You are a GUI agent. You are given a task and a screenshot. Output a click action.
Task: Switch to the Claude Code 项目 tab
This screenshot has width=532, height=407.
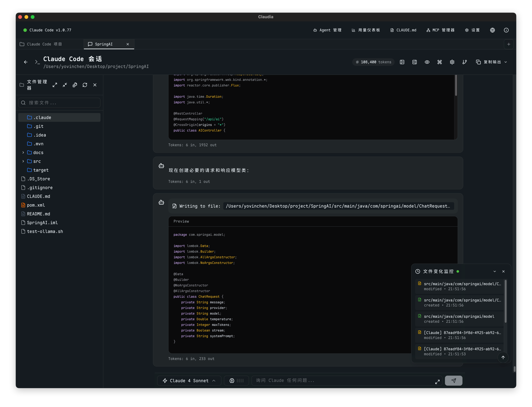pyautogui.click(x=44, y=44)
